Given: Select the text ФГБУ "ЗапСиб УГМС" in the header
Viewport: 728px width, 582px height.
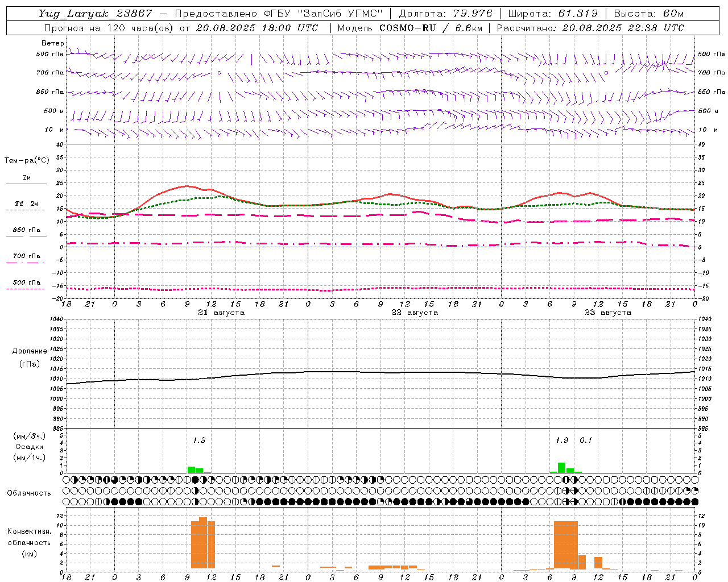Looking at the screenshot, I should pyautogui.click(x=324, y=14).
